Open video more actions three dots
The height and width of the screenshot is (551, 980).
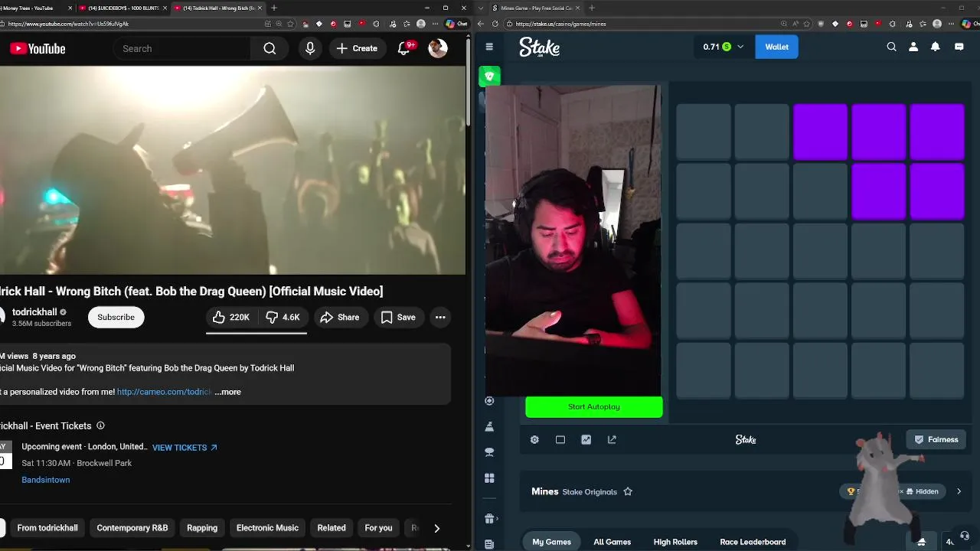point(440,317)
